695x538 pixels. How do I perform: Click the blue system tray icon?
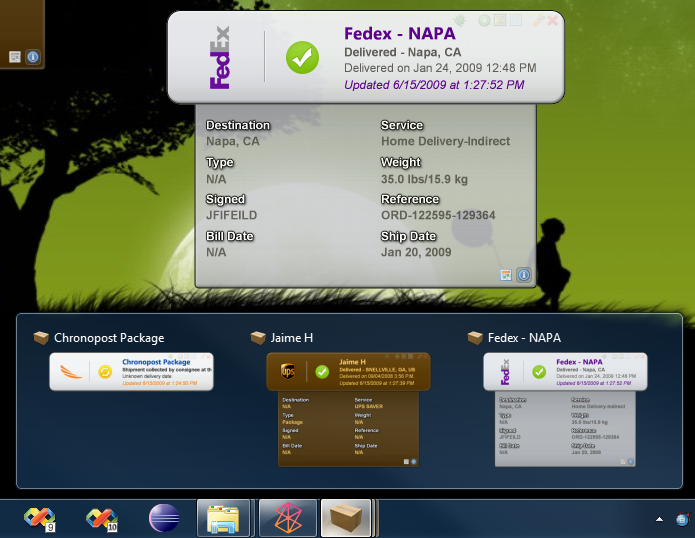(x=683, y=519)
